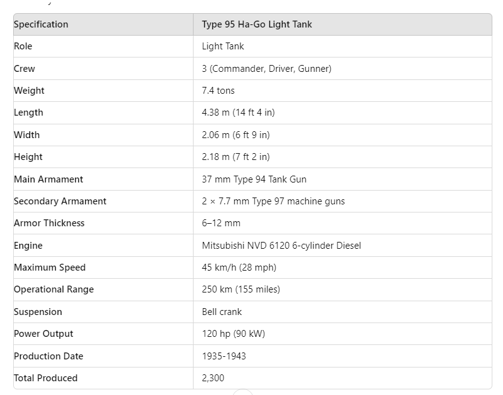Click the Total Produced value 2,300

click(x=213, y=378)
